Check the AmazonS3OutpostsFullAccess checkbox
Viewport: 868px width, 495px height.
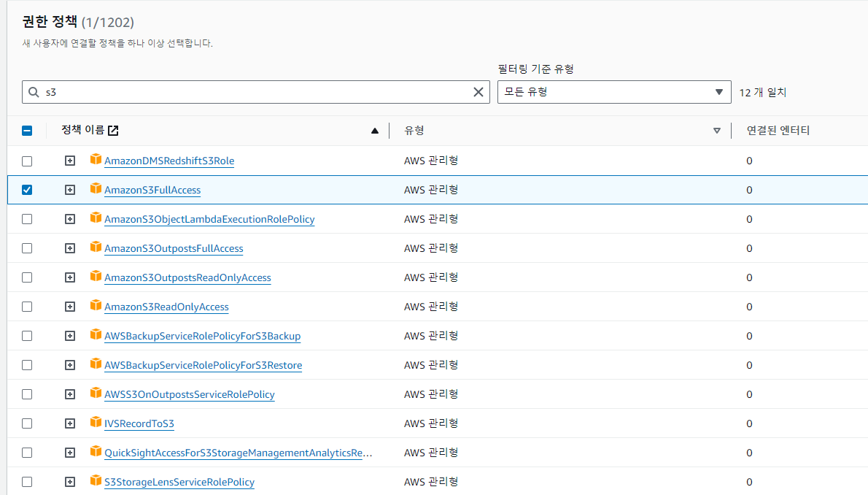coord(27,248)
